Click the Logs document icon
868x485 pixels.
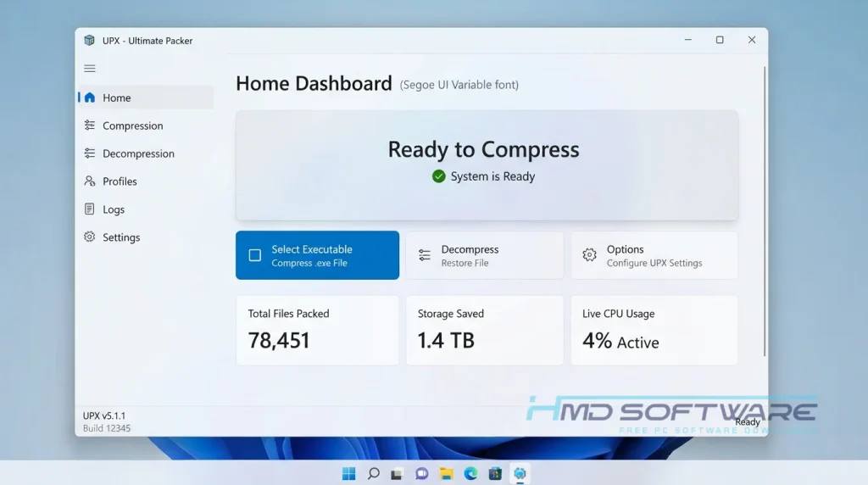point(90,209)
